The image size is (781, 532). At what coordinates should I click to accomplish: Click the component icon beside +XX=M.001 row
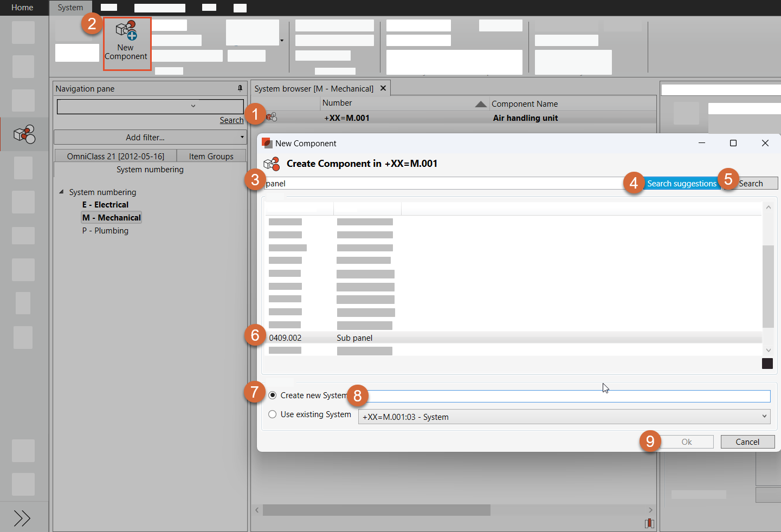(272, 117)
